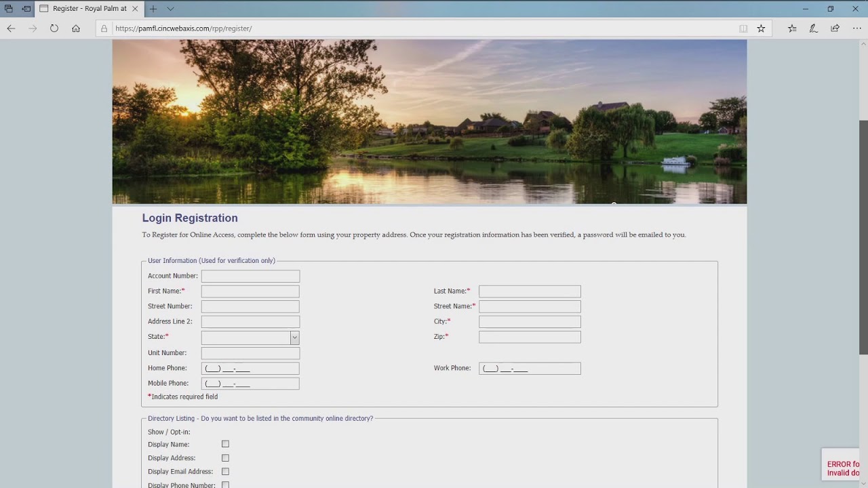This screenshot has width=868, height=488.
Task: Go to the Home page icon
Action: click(76, 28)
